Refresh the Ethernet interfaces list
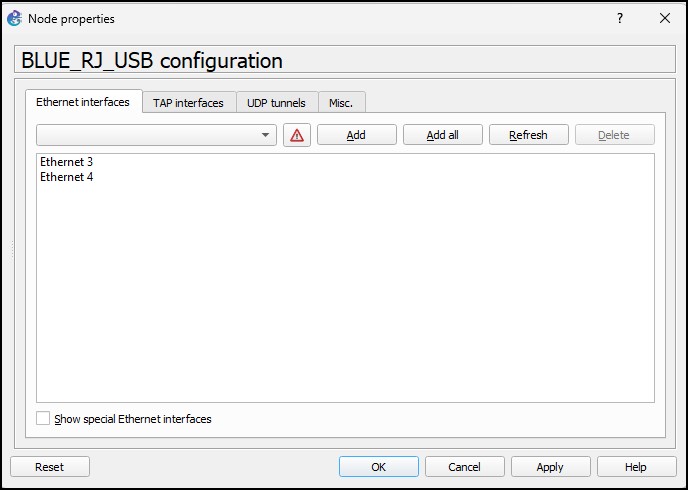Image resolution: width=688 pixels, height=490 pixels. pos(528,135)
